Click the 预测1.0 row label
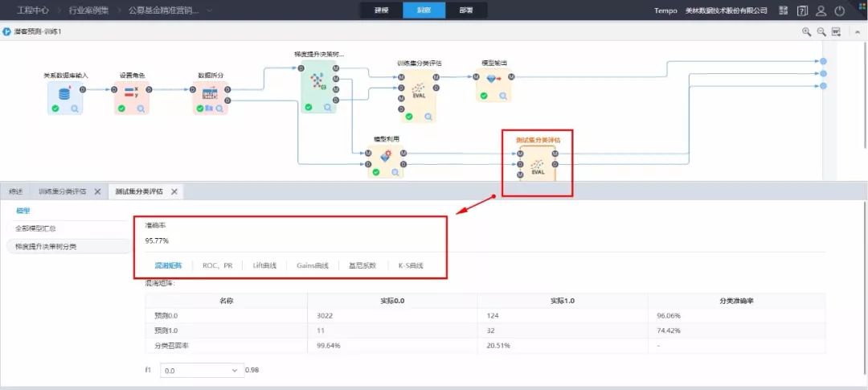 tap(166, 330)
